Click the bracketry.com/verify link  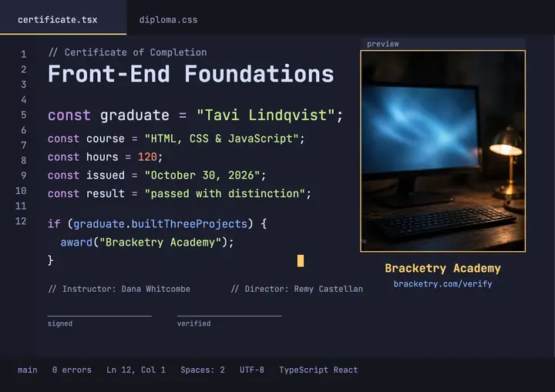[442, 283]
